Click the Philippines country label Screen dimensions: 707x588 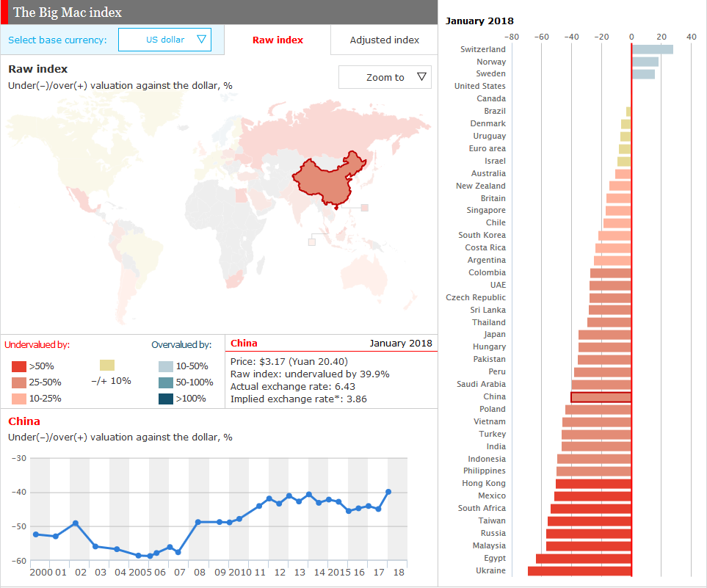(485, 471)
